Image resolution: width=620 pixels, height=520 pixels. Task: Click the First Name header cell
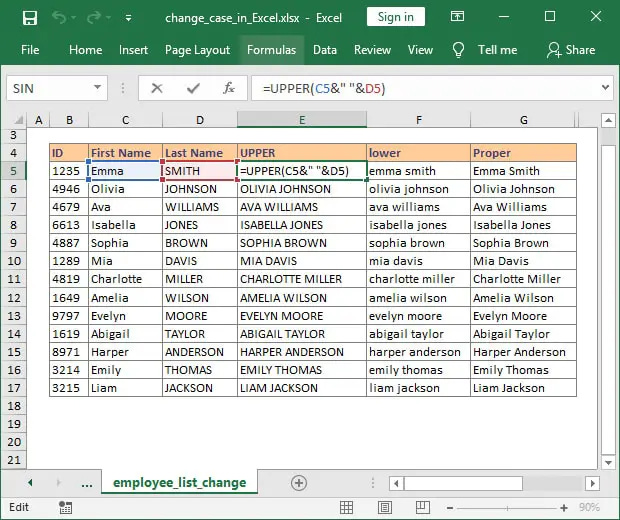tap(125, 153)
